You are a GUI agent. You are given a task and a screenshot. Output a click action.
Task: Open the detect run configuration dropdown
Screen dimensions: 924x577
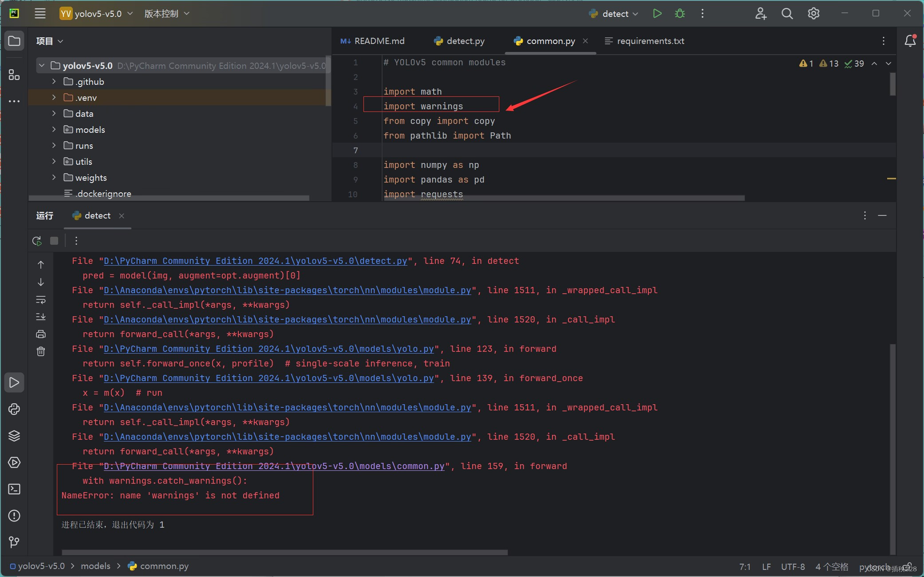coord(615,14)
